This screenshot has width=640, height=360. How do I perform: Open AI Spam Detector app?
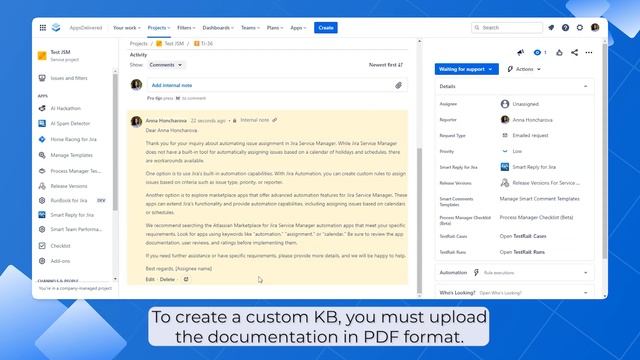pos(70,123)
